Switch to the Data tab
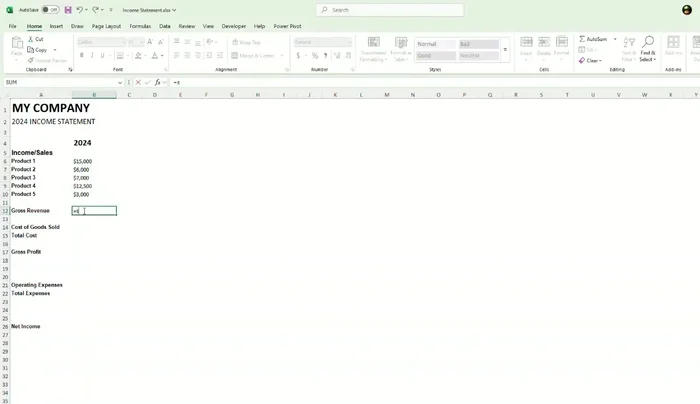This screenshot has height=404, width=700. (165, 26)
